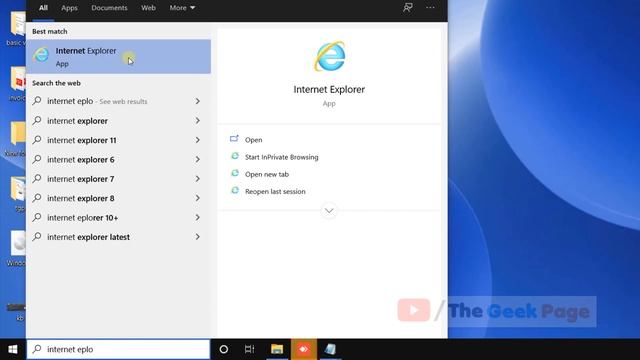The image size is (640, 360).
Task: Expand arrow for 'internet explorer 7' suggestion
Action: [x=198, y=179]
